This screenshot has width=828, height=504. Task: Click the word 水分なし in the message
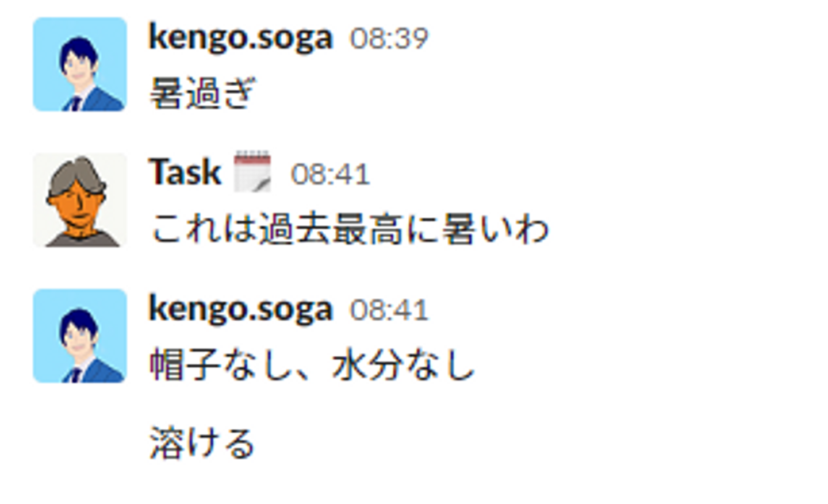pos(404,365)
